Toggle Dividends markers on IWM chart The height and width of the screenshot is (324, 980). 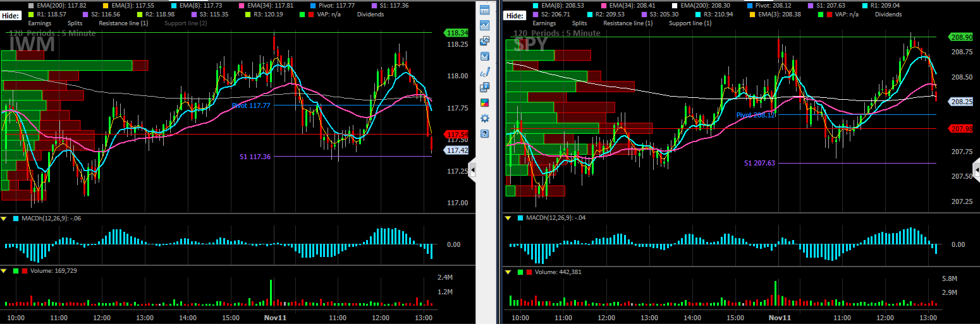[371, 14]
